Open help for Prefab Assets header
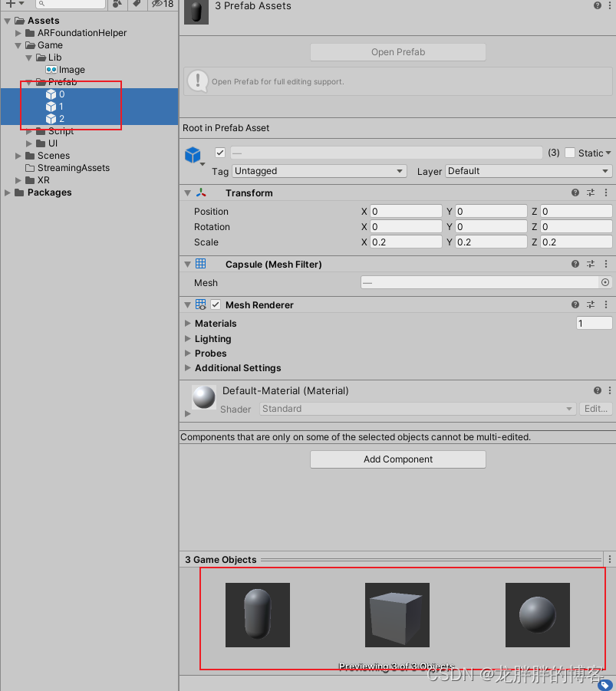616x691 pixels. (598, 5)
